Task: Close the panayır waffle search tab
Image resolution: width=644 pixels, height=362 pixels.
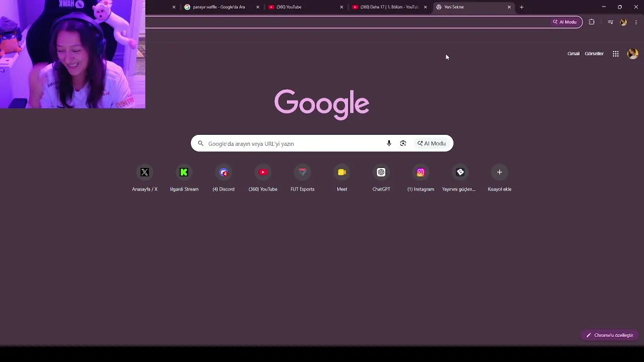Action: click(x=258, y=7)
